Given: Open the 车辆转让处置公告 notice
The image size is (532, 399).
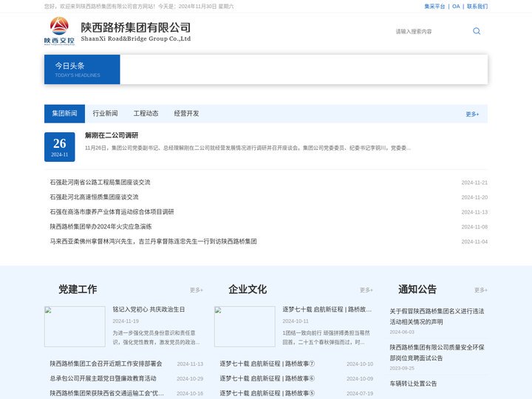Looking at the screenshot, I should 413,383.
